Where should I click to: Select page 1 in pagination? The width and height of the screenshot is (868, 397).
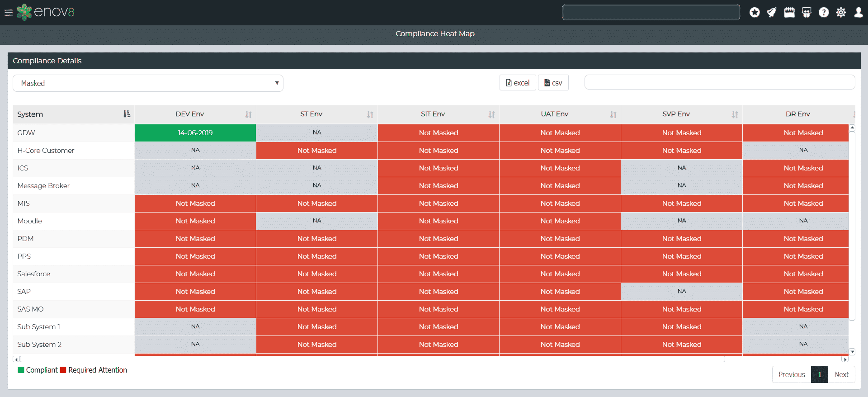tap(819, 374)
